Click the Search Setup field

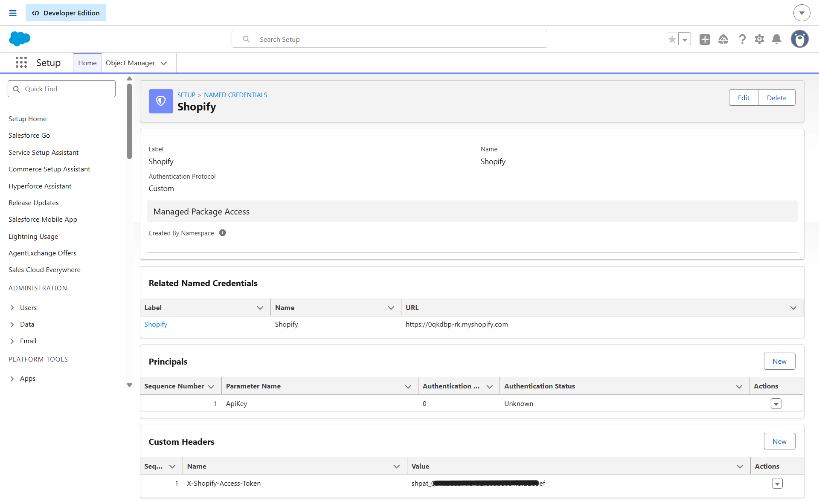[x=389, y=39]
